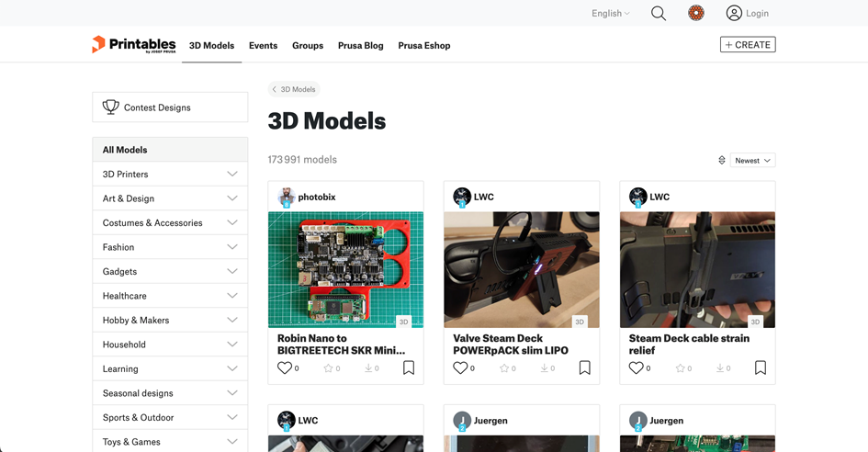Expand the 3D Printers category

(232, 175)
